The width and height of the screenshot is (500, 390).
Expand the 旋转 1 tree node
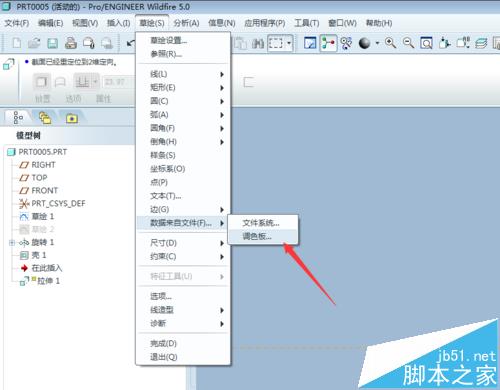tap(12, 243)
